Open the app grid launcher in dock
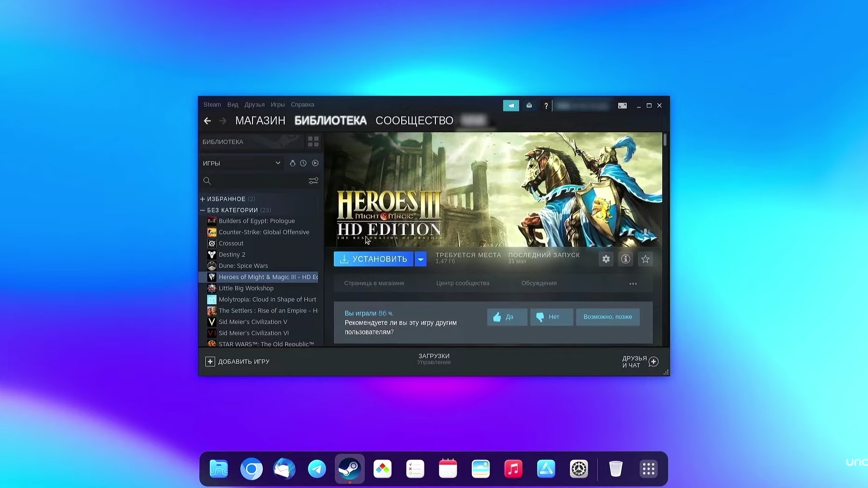The image size is (868, 488). (x=649, y=469)
